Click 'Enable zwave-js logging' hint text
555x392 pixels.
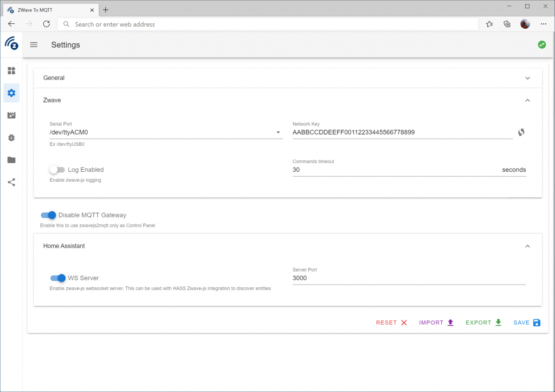point(75,180)
